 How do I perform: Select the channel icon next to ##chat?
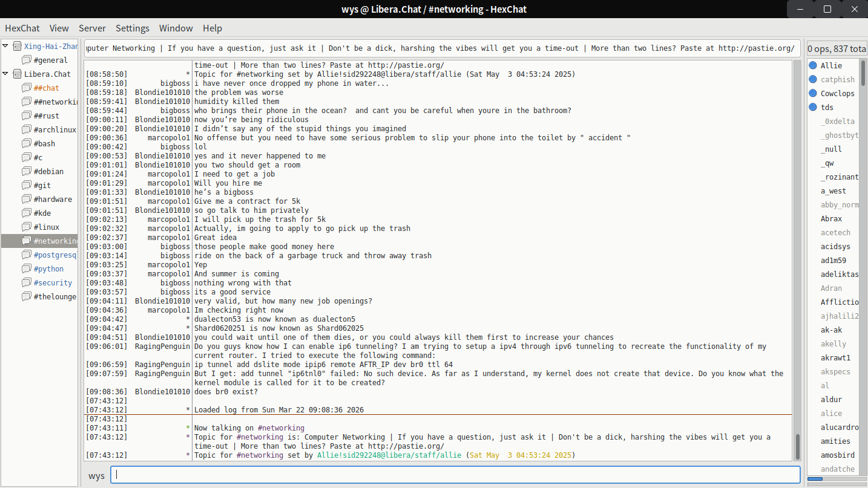coord(26,88)
